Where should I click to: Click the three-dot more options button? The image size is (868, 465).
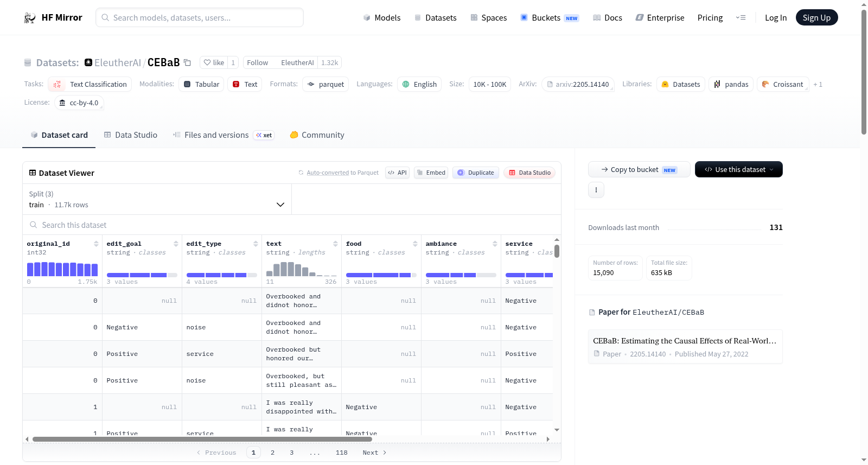point(596,190)
